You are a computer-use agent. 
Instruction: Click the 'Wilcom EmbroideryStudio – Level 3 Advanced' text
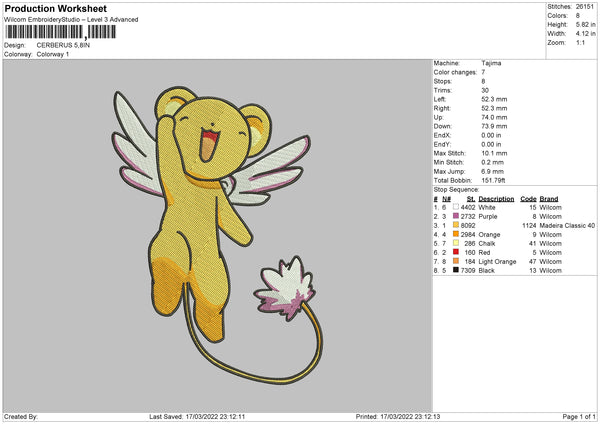(71, 20)
